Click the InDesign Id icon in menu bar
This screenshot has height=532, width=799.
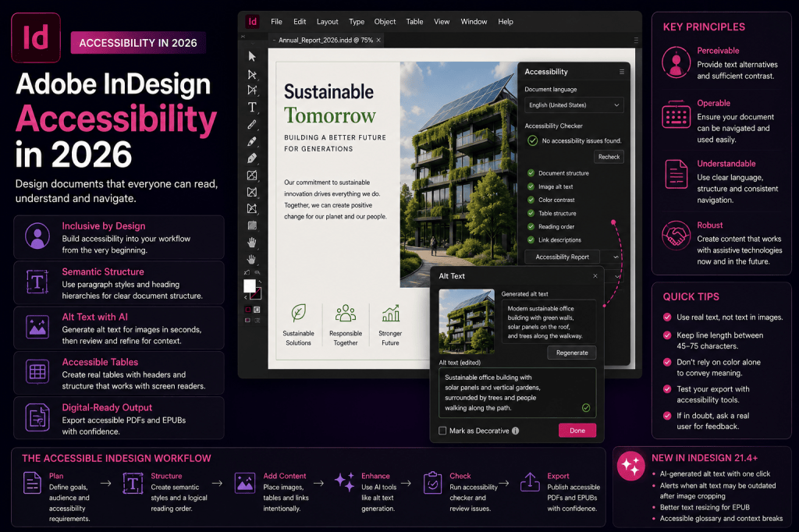(x=252, y=21)
